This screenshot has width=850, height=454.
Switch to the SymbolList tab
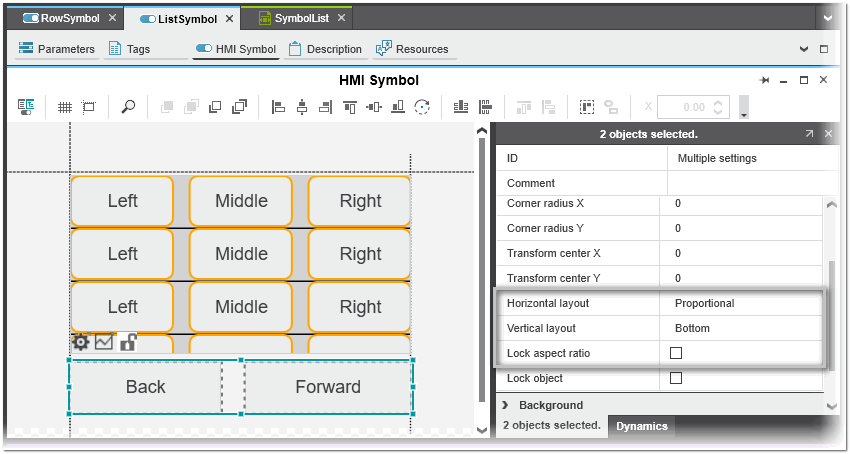[x=303, y=18]
